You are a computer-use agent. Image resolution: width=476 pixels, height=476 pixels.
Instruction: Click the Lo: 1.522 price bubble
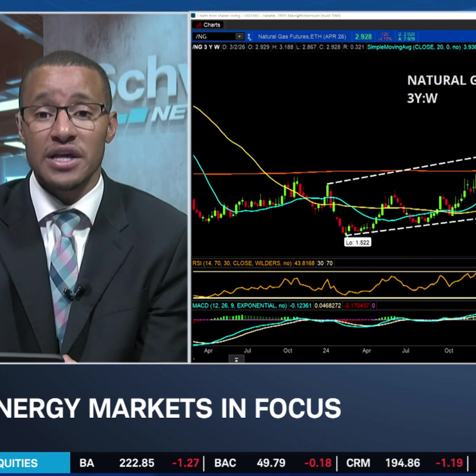click(x=357, y=243)
